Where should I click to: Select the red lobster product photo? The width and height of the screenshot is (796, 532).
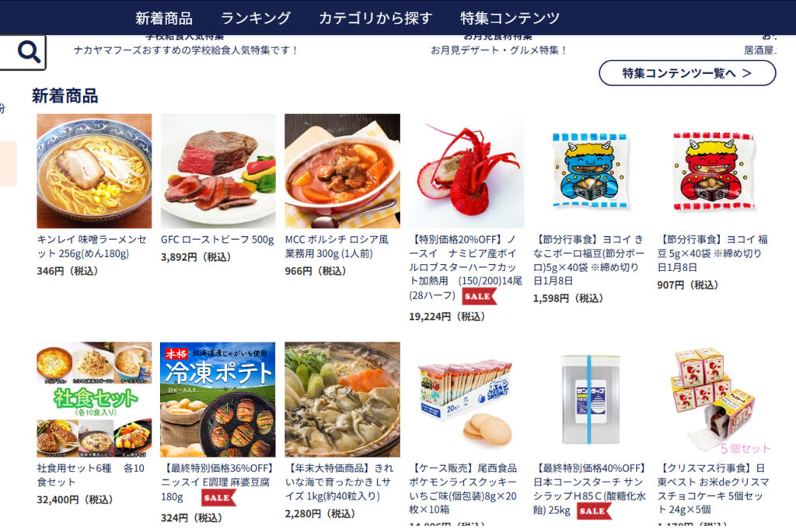(466, 171)
